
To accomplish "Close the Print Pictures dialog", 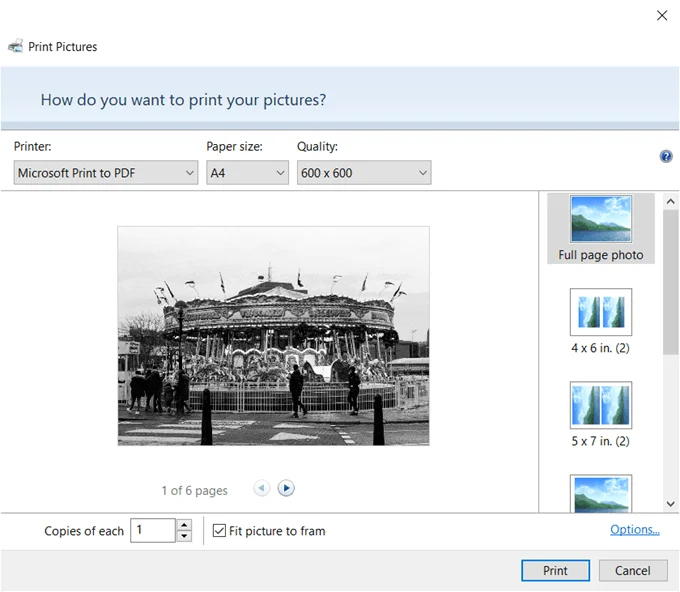I will click(662, 16).
